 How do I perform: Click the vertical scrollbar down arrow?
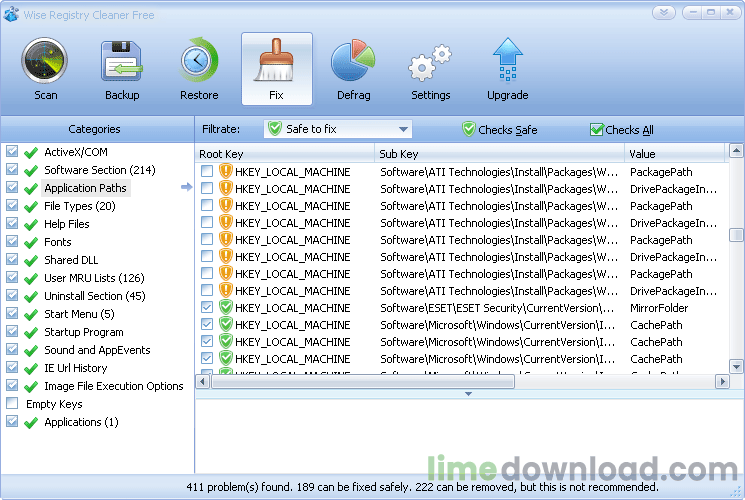pyautogui.click(x=736, y=366)
